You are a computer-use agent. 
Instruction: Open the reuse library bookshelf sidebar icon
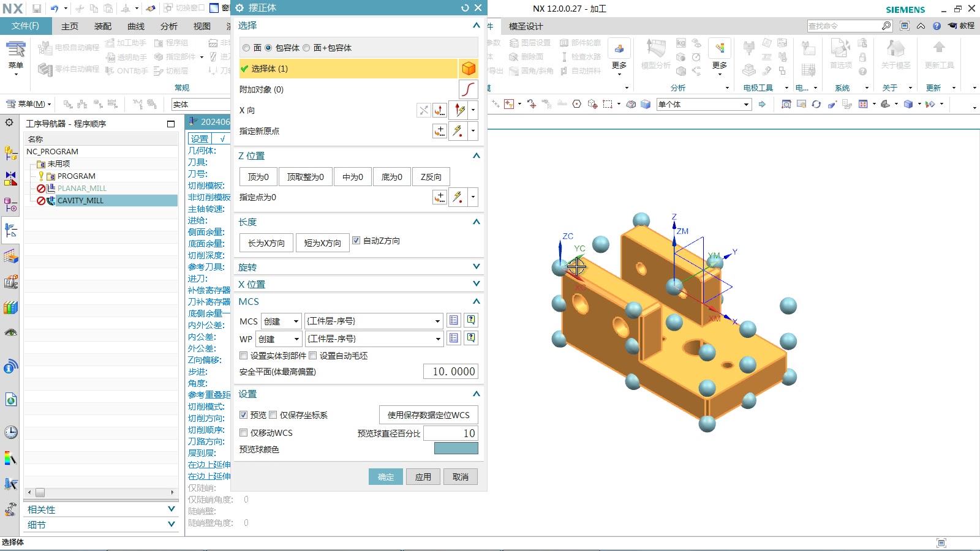coord(11,307)
